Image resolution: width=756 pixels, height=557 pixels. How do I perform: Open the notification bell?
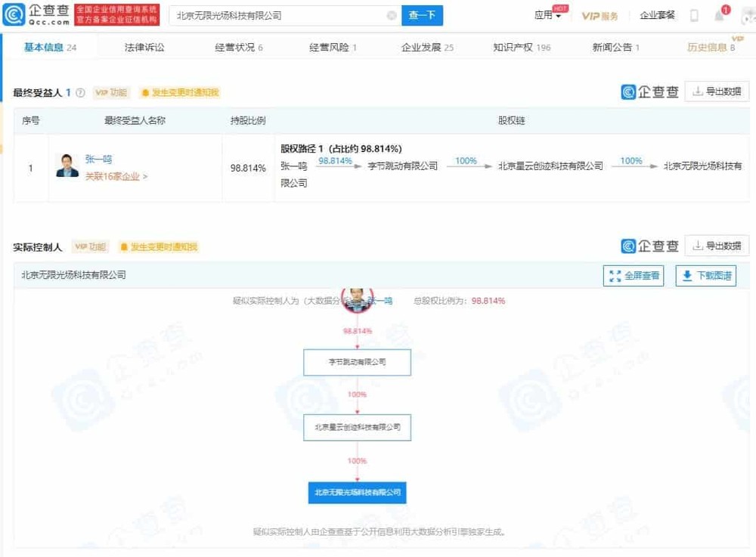[719, 15]
